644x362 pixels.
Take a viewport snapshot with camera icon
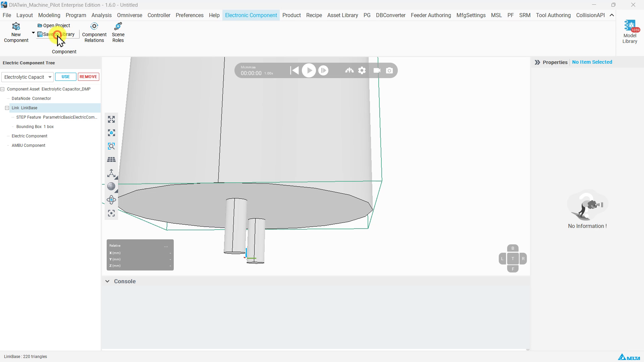(x=389, y=71)
